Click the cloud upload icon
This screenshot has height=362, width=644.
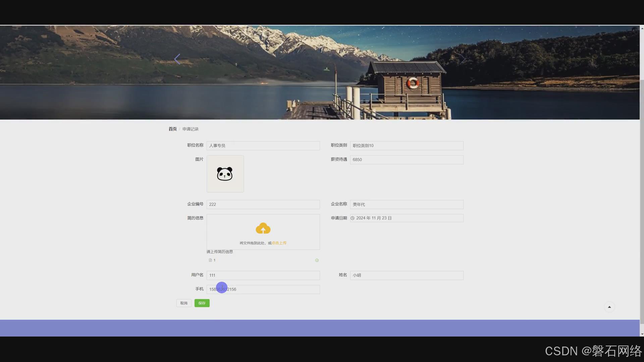263,228
